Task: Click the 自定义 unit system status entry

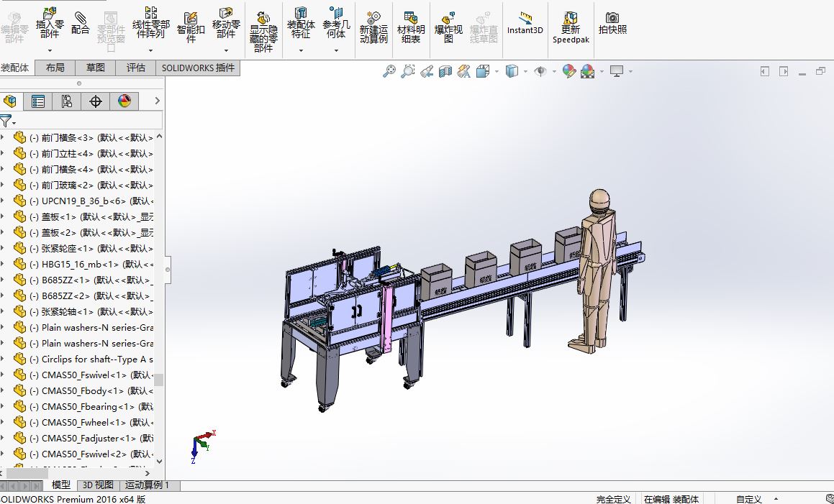Action: click(748, 499)
